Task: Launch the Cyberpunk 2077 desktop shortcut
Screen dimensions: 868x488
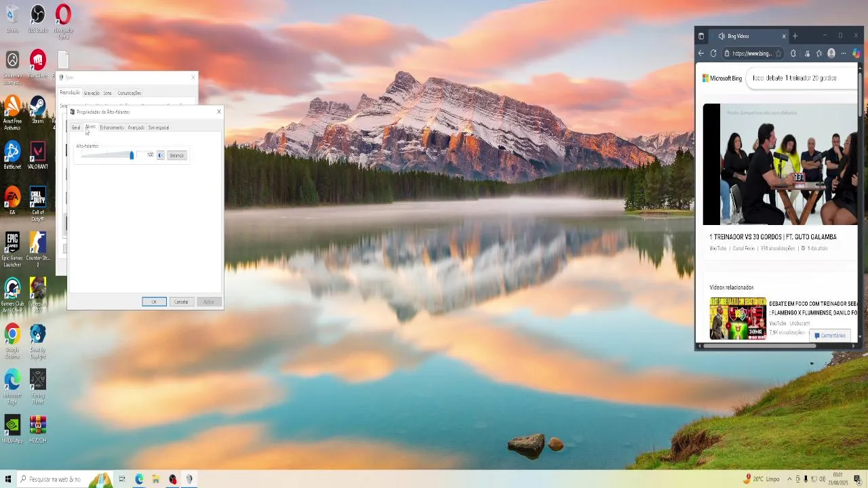Action: pyautogui.click(x=37, y=295)
